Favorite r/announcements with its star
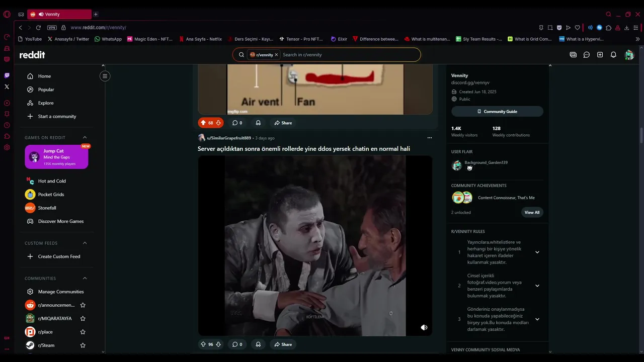 pyautogui.click(x=83, y=305)
